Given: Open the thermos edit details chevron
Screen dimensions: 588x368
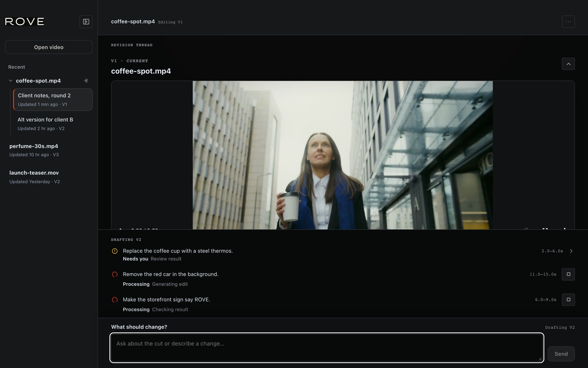Looking at the screenshot, I should (571, 251).
